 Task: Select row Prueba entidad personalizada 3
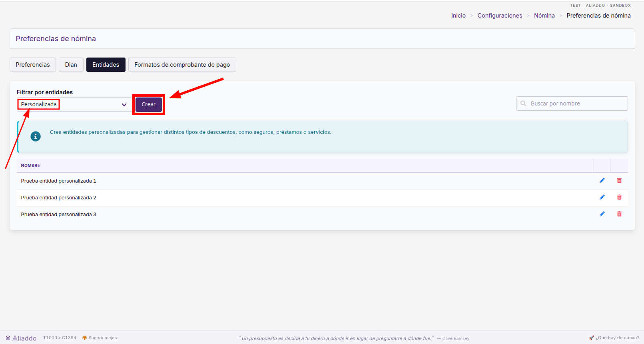pyautogui.click(x=322, y=215)
